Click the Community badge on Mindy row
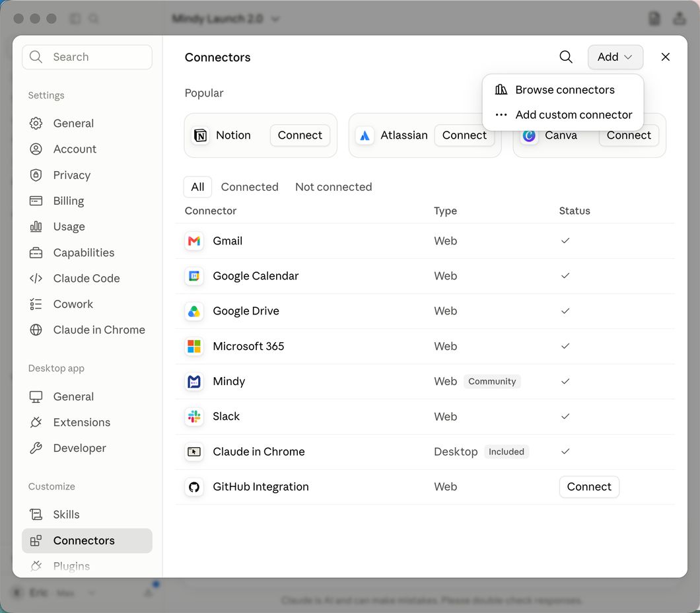 [x=492, y=381]
